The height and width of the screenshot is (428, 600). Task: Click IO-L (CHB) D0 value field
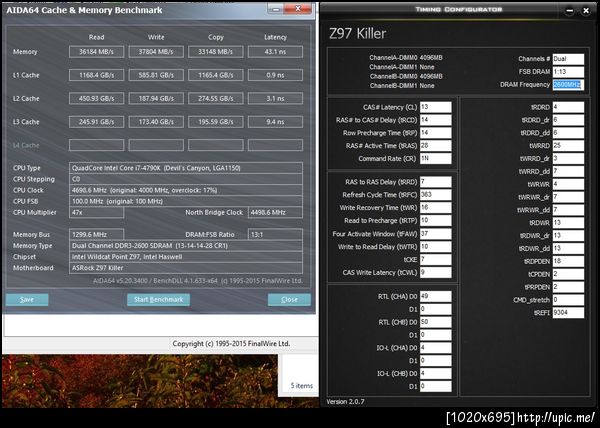tap(435, 373)
